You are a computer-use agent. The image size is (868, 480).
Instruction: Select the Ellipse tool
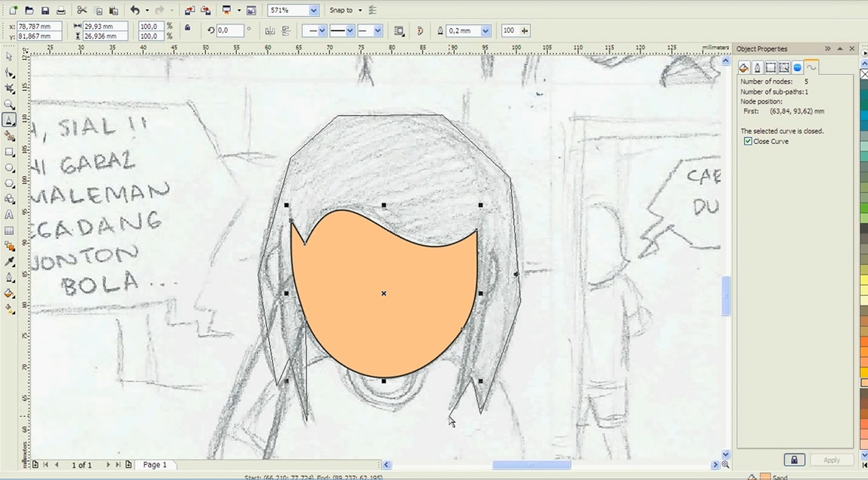[x=9, y=168]
